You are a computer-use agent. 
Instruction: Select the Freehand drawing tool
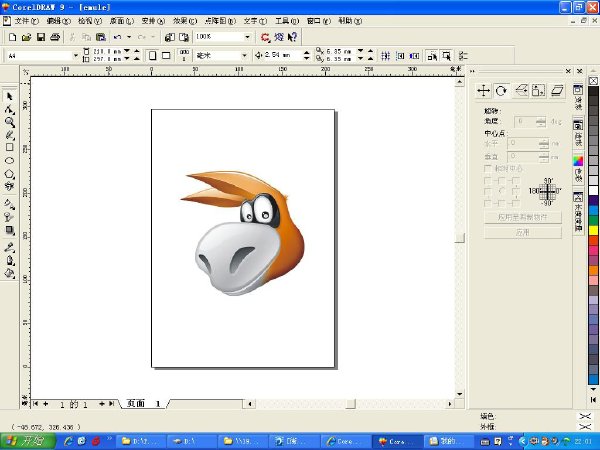pyautogui.click(x=9, y=135)
